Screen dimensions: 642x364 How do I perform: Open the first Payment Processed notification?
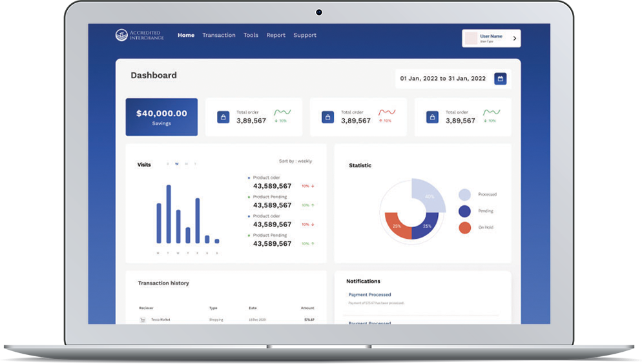tap(369, 295)
